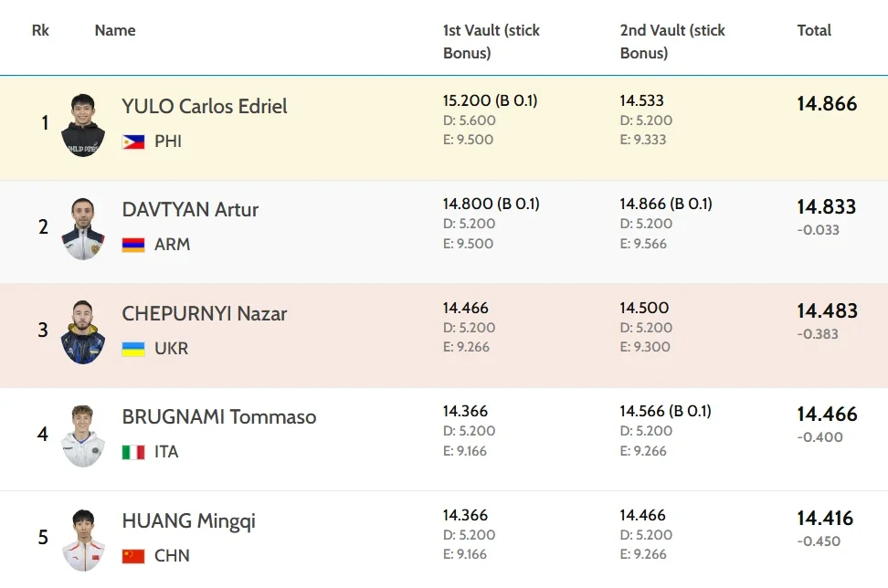Click Nazar Chepurnyi's profile photo
Screen dimensions: 888x588
pyautogui.click(x=83, y=332)
